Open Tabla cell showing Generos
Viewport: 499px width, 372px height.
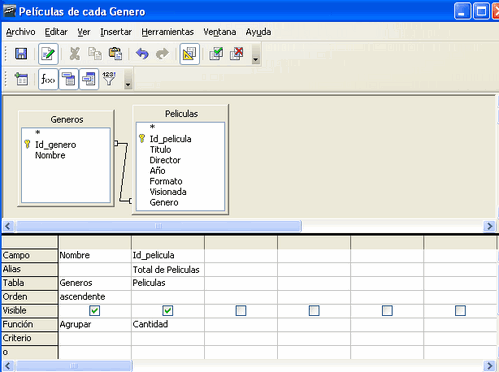pyautogui.click(x=95, y=283)
